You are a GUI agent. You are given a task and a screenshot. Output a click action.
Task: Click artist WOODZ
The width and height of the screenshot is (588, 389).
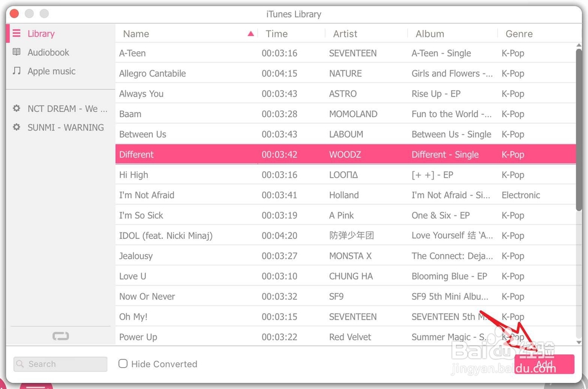(x=345, y=154)
